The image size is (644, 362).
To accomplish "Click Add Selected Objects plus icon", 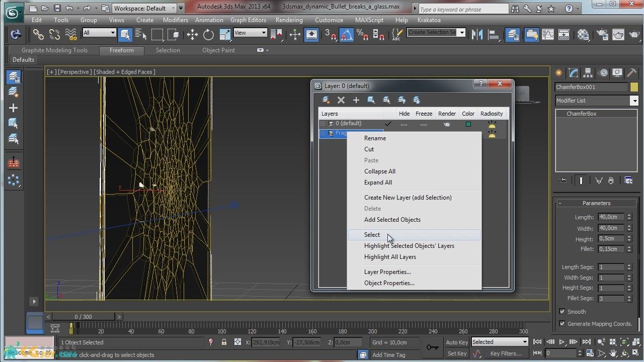I will coord(356,100).
